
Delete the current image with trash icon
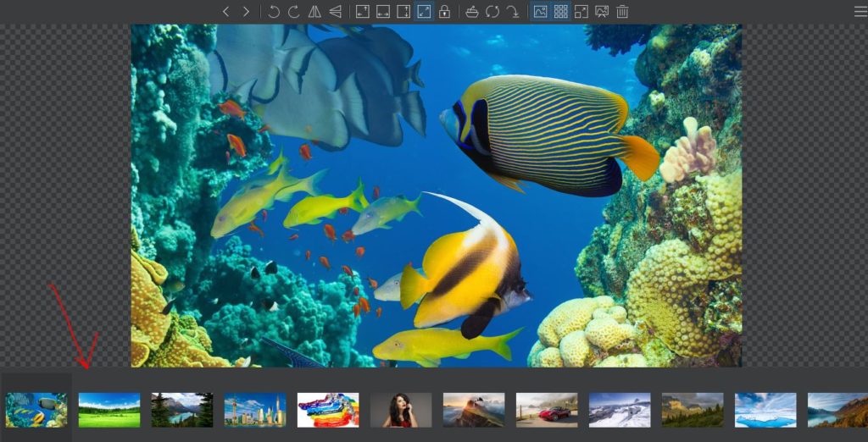(622, 12)
